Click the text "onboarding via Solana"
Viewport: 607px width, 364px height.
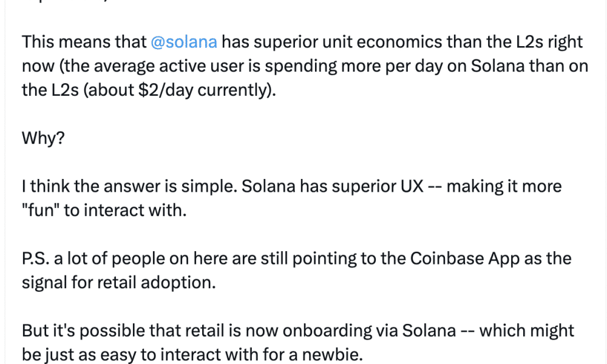(x=369, y=331)
